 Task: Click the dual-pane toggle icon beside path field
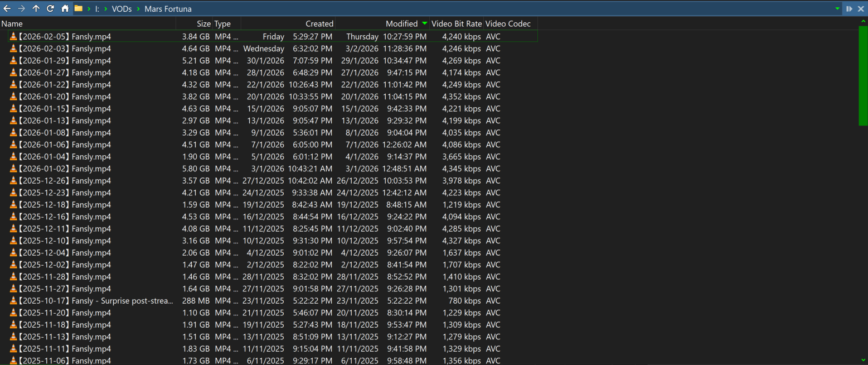849,8
